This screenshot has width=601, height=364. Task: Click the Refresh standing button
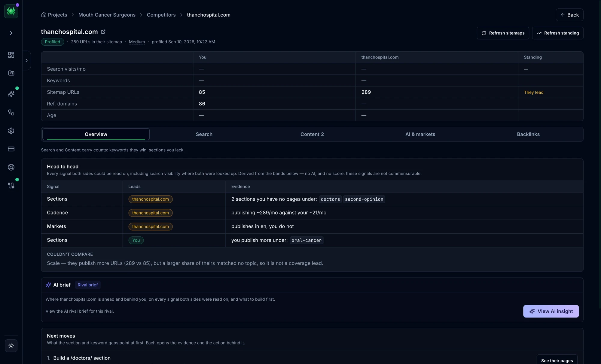coord(557,33)
